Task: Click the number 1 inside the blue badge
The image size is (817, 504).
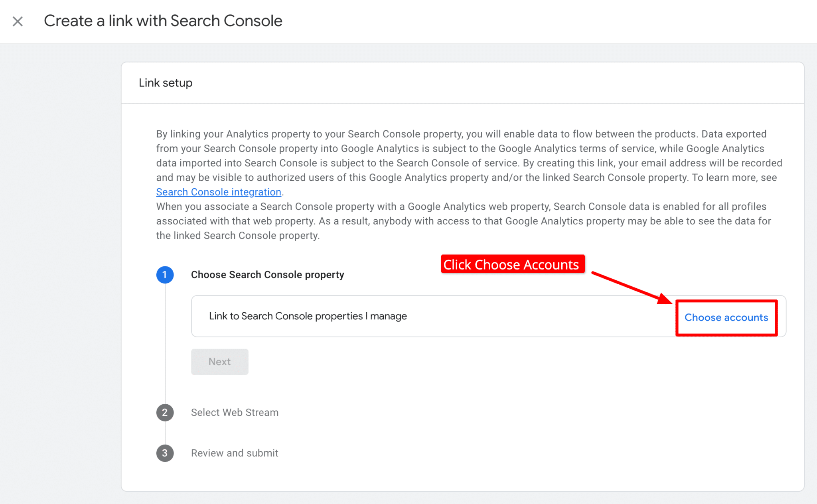Action: pos(165,274)
